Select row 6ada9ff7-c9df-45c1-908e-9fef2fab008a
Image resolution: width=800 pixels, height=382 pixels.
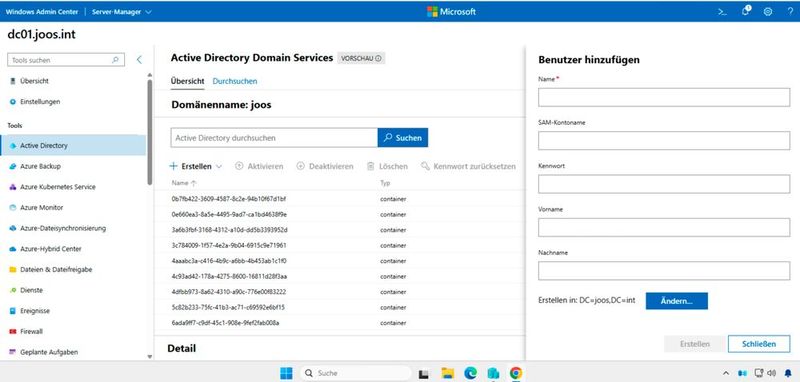(x=339, y=323)
